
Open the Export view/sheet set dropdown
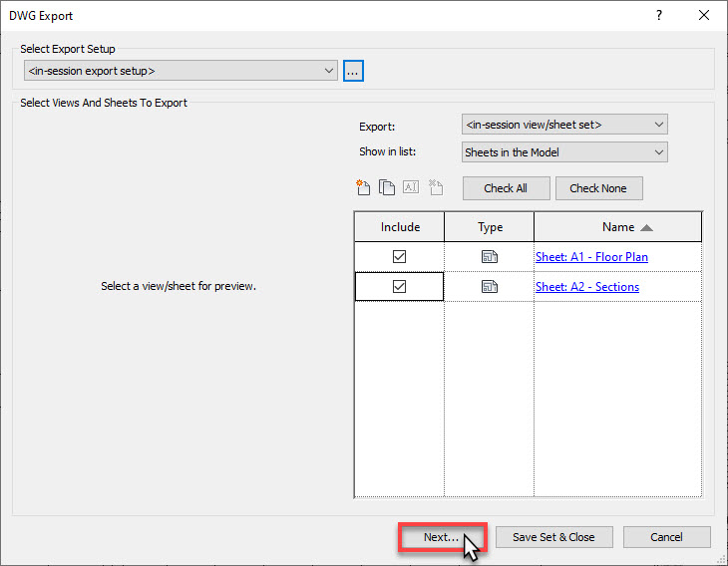pyautogui.click(x=564, y=125)
